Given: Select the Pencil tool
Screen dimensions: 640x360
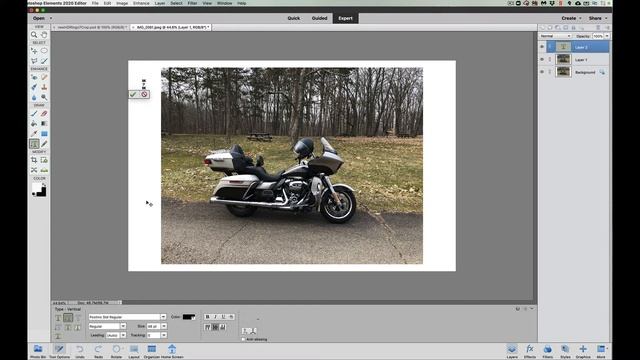Looking at the screenshot, I should pyautogui.click(x=44, y=144).
